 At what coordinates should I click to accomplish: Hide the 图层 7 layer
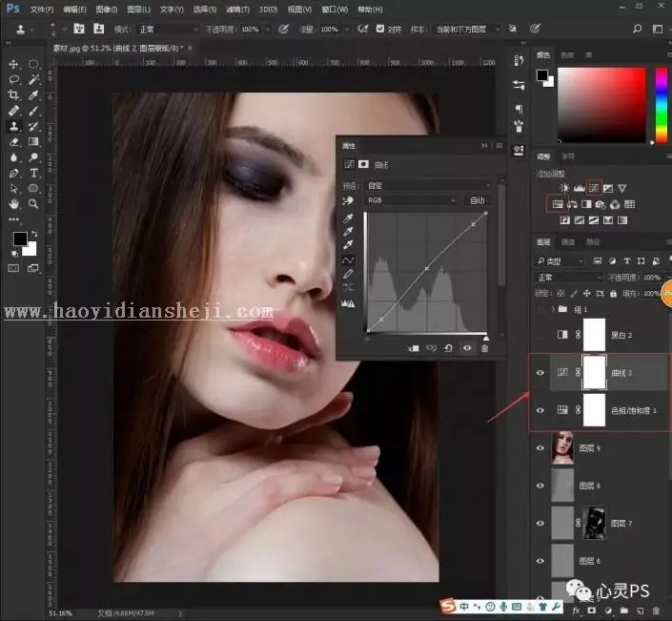(x=540, y=523)
